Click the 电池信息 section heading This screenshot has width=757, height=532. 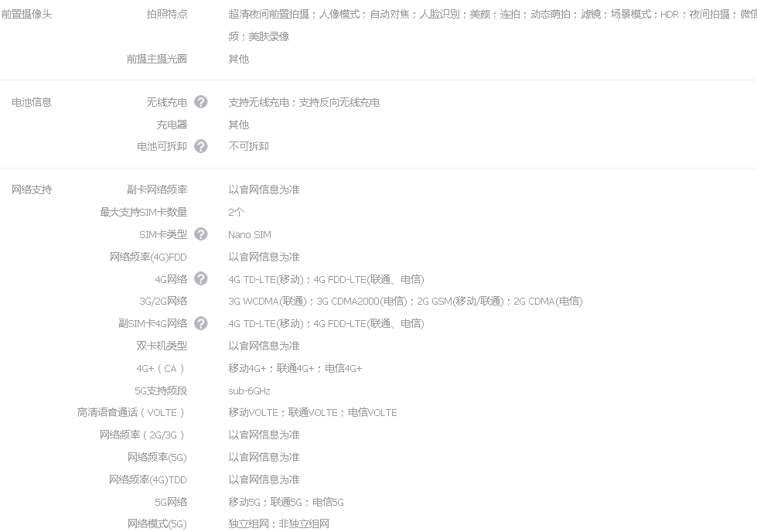tap(32, 102)
